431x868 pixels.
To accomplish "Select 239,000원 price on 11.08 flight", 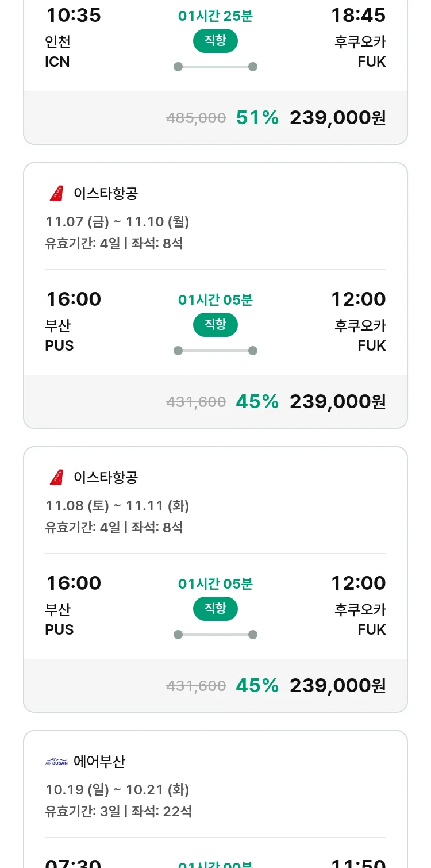I will point(337,686).
